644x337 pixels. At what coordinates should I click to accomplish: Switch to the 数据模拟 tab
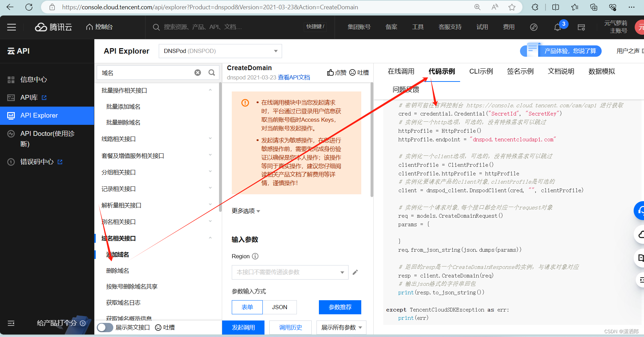[x=602, y=71]
